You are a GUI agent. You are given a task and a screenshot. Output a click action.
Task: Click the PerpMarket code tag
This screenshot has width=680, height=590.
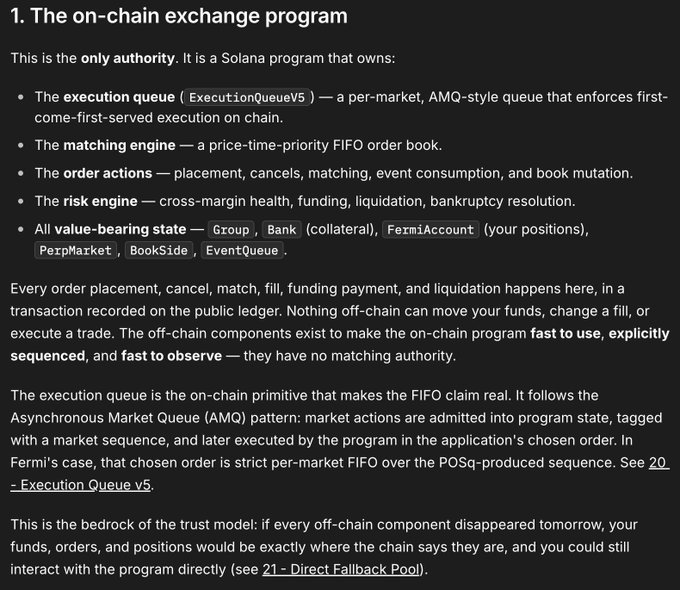tap(75, 251)
